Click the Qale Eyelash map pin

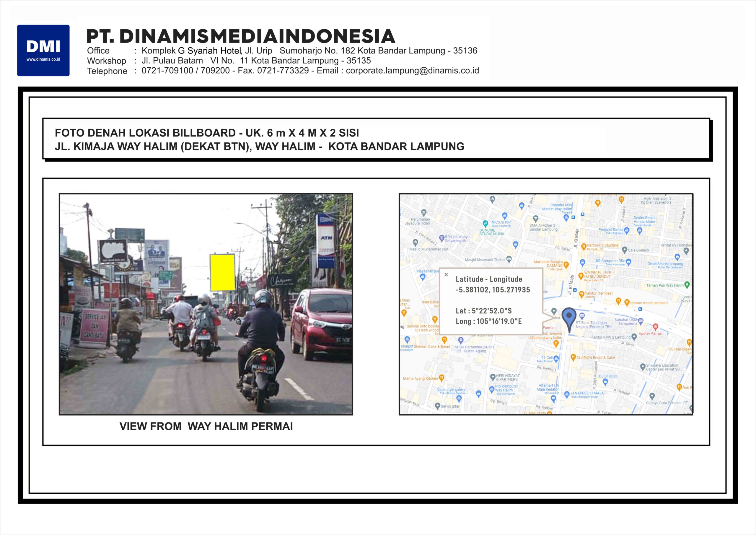pyautogui.click(x=624, y=250)
